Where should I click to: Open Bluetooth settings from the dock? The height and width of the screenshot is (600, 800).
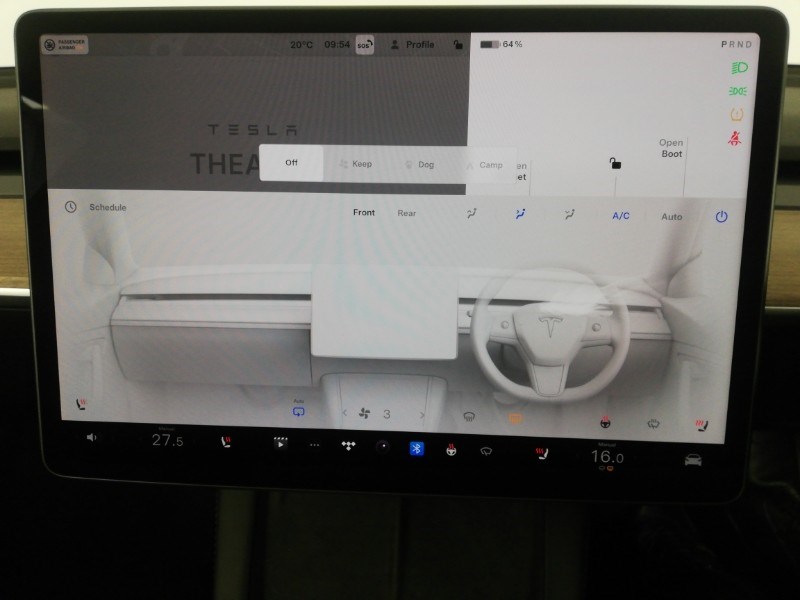click(x=416, y=448)
